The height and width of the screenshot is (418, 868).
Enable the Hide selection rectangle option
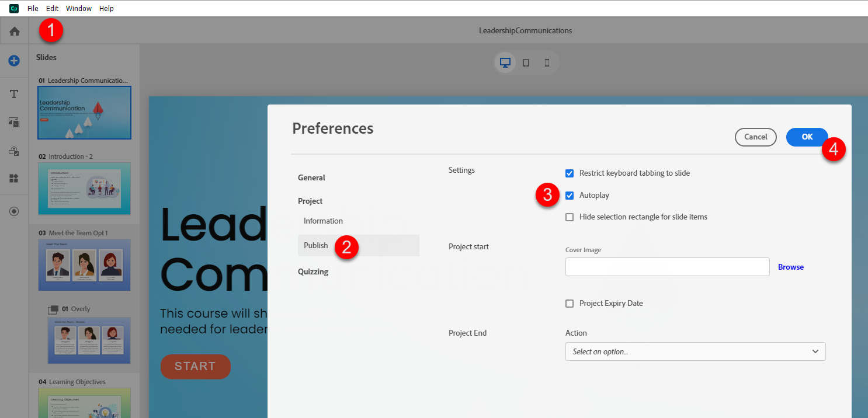pyautogui.click(x=570, y=217)
